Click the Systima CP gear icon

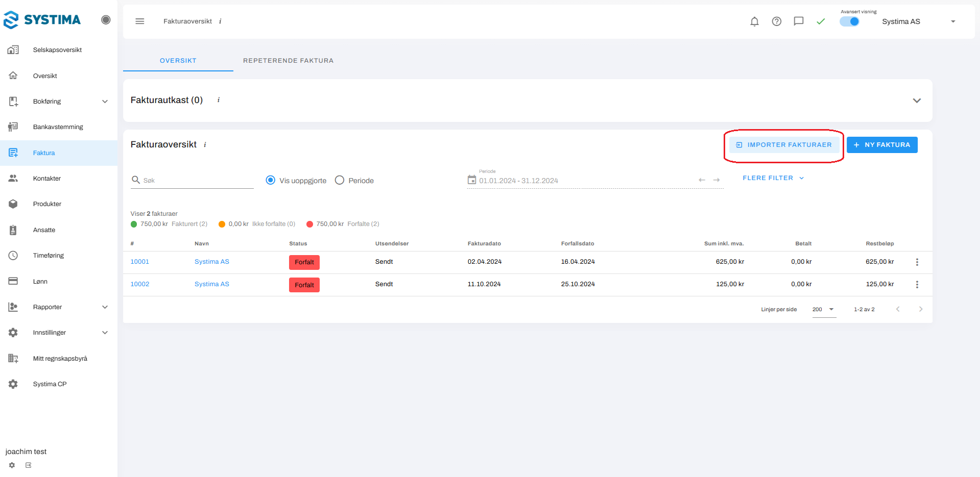(13, 384)
